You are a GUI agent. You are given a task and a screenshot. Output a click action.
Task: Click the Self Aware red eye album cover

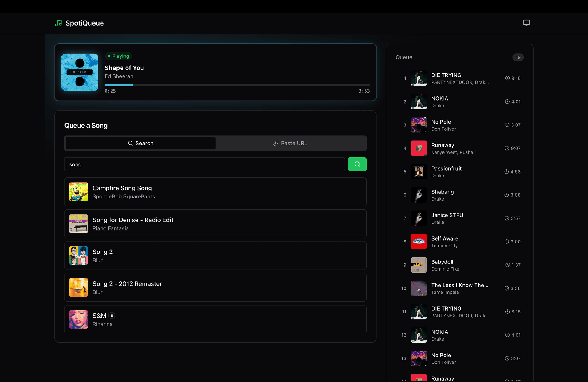[419, 242]
